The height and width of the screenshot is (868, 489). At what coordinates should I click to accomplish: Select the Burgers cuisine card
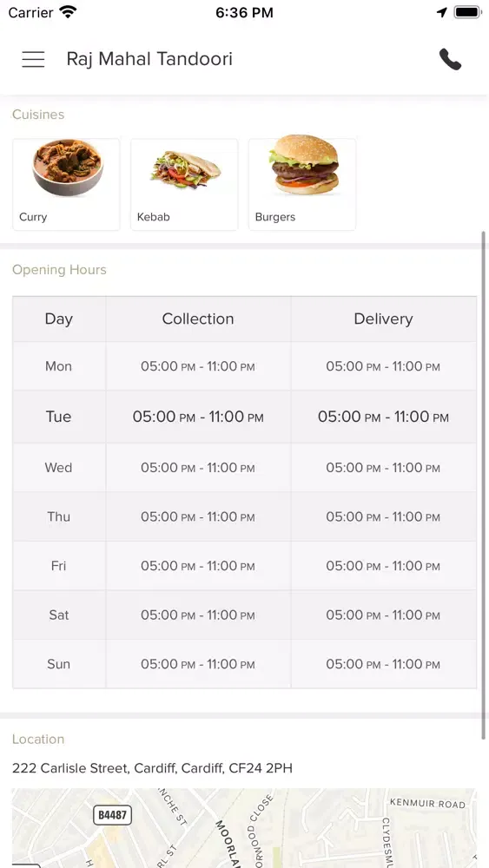click(302, 184)
